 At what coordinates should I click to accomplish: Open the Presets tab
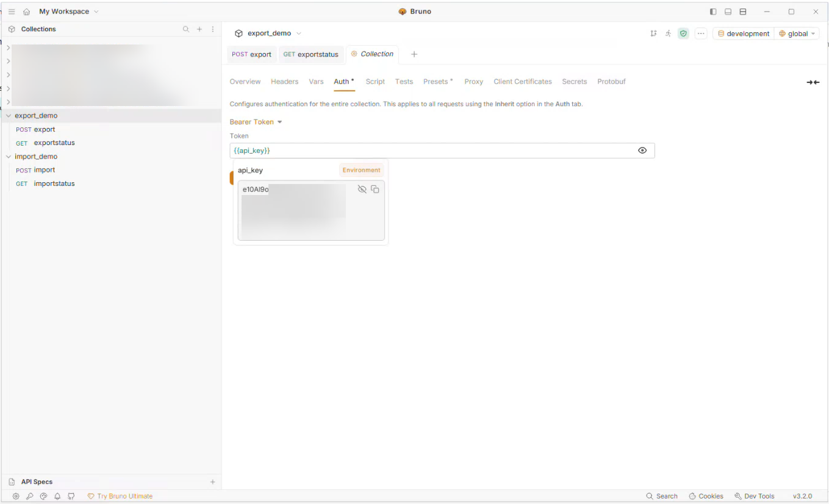coord(438,82)
